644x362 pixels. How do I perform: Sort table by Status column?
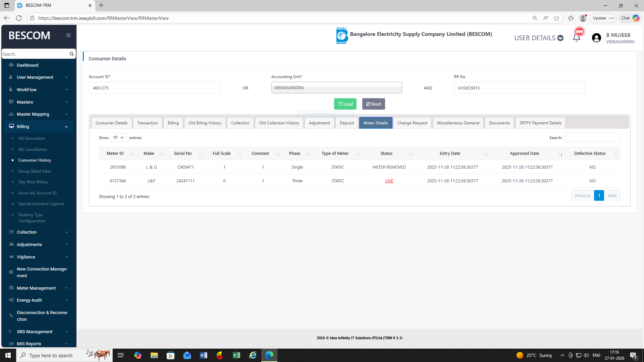[386, 154]
